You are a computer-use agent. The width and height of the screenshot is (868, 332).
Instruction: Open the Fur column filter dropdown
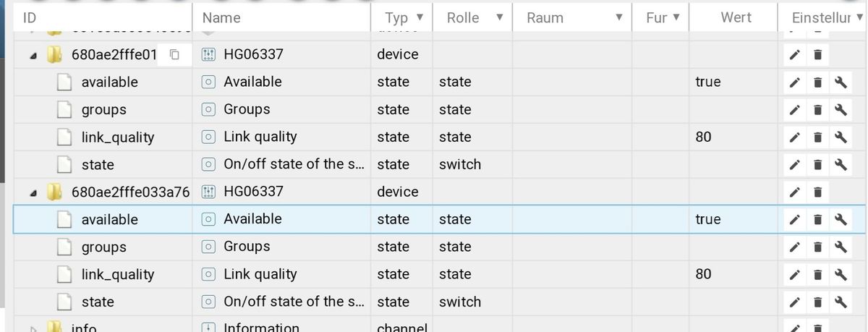click(x=676, y=18)
